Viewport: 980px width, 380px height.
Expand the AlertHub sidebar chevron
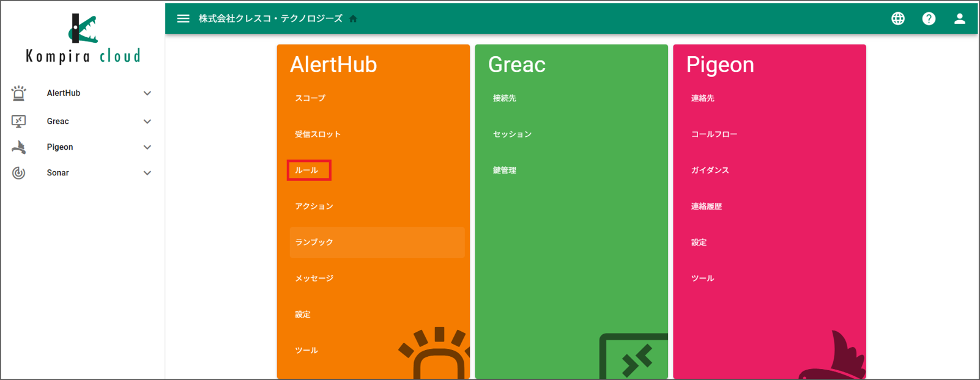(147, 93)
